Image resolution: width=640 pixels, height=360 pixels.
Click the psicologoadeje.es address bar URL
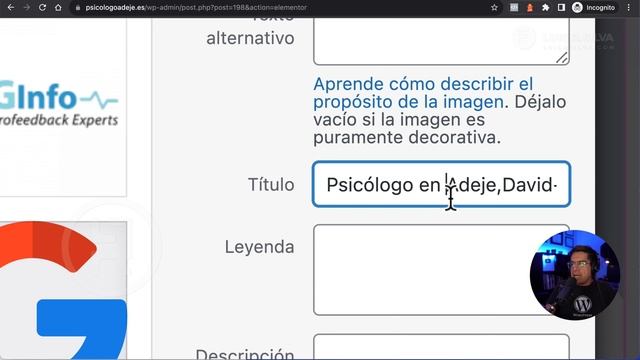pyautogui.click(x=196, y=8)
